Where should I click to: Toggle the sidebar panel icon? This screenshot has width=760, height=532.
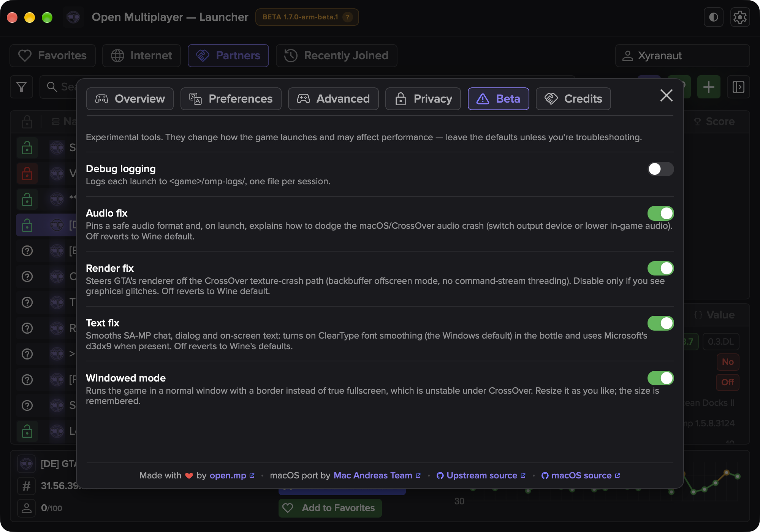[738, 87]
